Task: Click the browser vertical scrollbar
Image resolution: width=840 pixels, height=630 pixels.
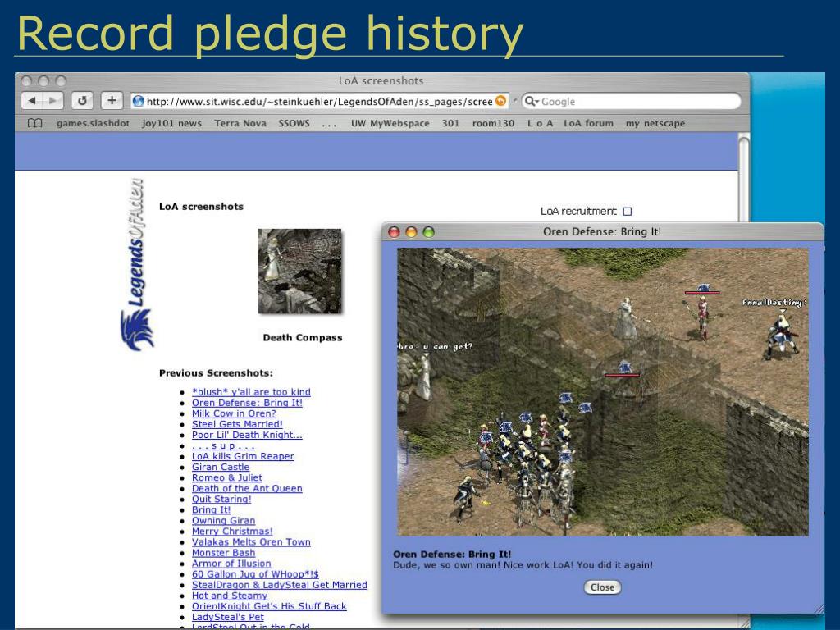Action: tap(743, 180)
